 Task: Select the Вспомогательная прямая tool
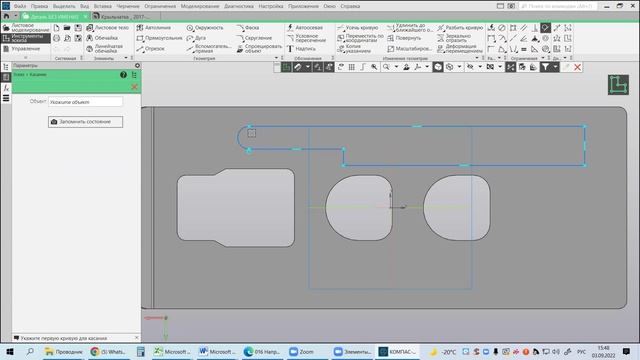(x=209, y=49)
